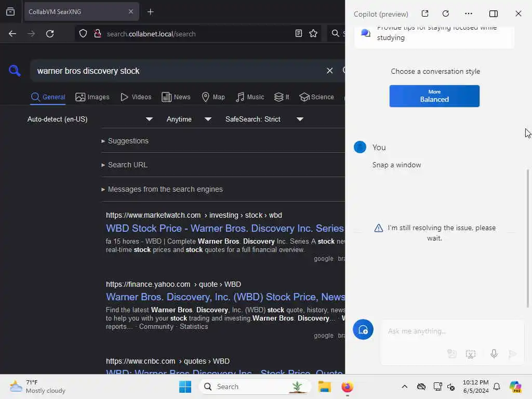Screen dimensions: 532x399
Task: Open the Anytime time range dropdown
Action: coord(189,119)
